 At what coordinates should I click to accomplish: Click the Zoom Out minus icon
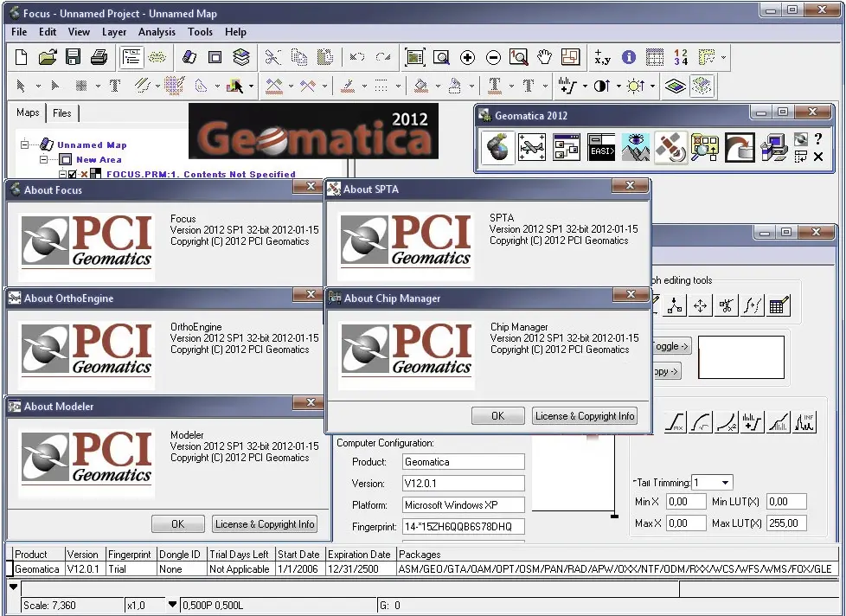(x=493, y=57)
